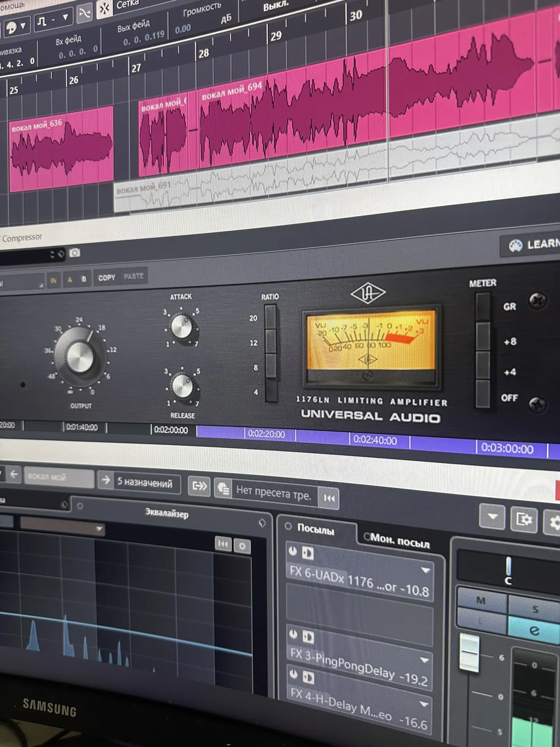Image resolution: width=560 pixels, height=747 pixels.
Task: Switch to the Посылы tab
Action: [x=315, y=529]
